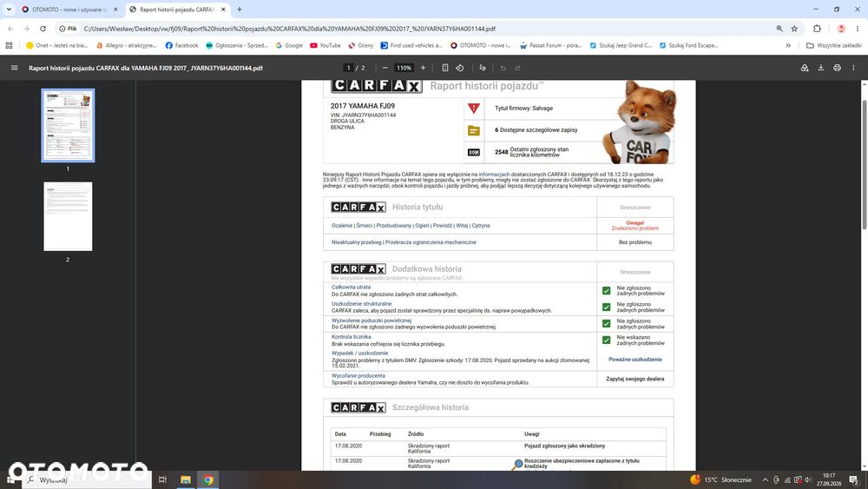The height and width of the screenshot is (489, 868).
Task: Select page 1 thumbnail
Action: tap(68, 125)
